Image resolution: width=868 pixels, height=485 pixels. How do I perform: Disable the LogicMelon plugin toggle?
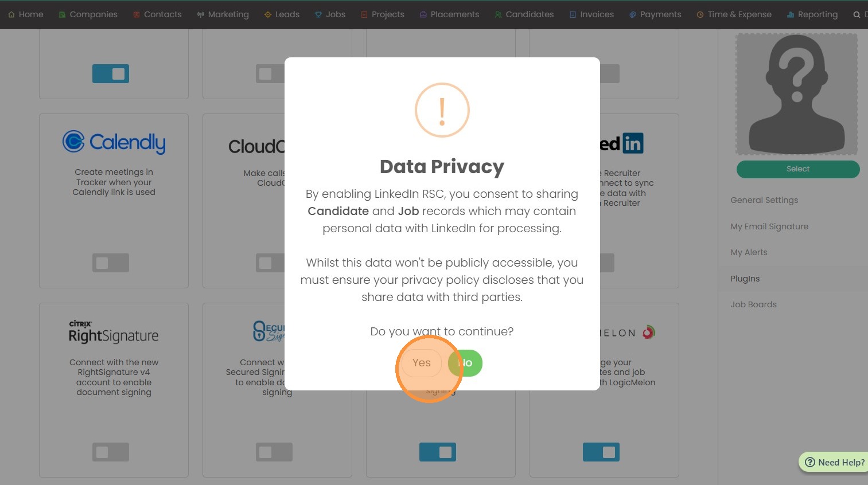601,452
